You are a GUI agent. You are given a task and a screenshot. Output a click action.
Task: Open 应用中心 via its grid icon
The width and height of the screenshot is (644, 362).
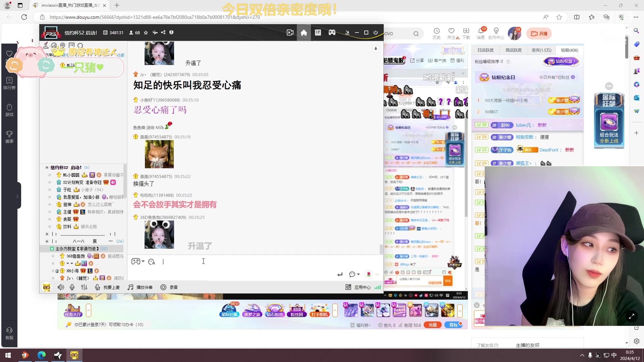(348, 287)
